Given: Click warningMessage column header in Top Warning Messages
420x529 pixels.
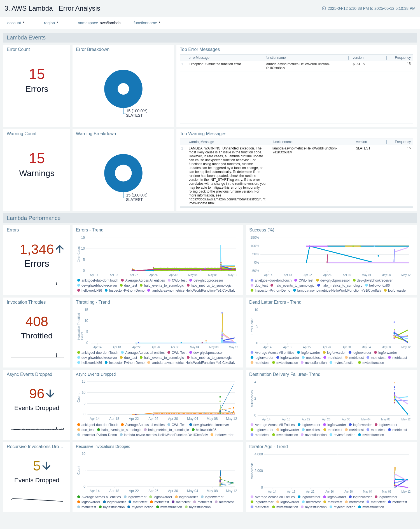Looking at the screenshot, I should (201, 142).
